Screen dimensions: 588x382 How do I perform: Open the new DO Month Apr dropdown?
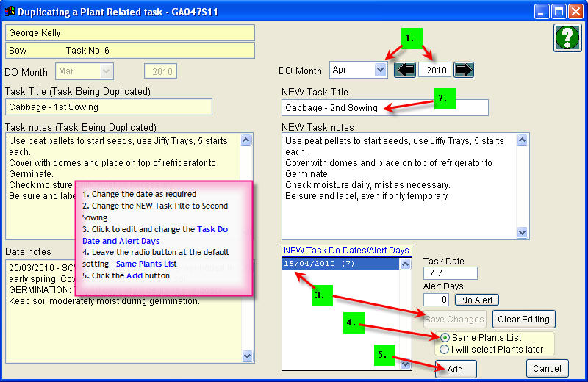coord(379,70)
